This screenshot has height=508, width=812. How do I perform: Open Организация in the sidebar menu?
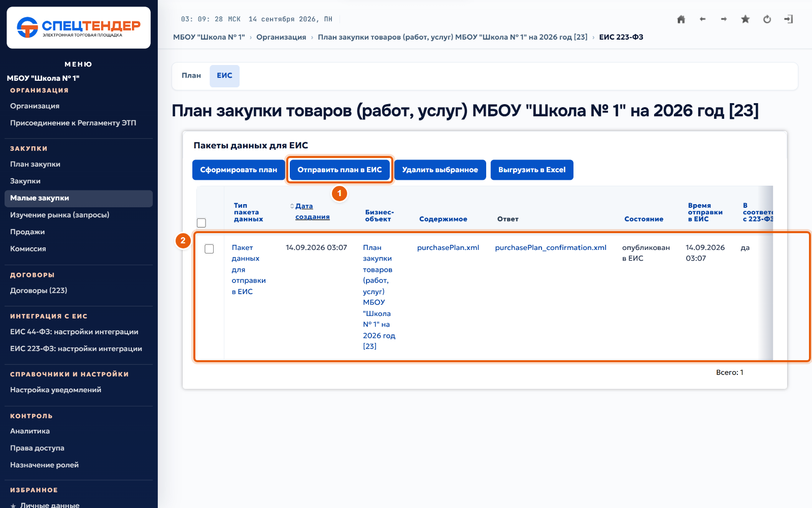pos(79,106)
